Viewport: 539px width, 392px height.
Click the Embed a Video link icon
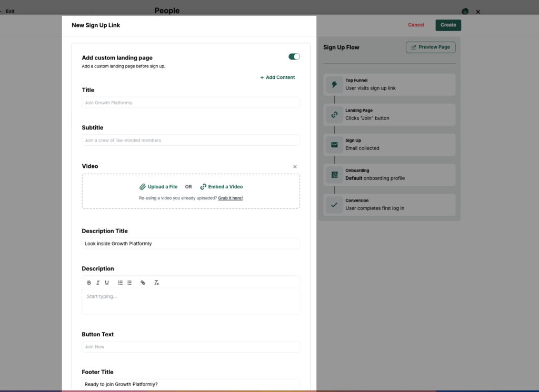tap(203, 187)
